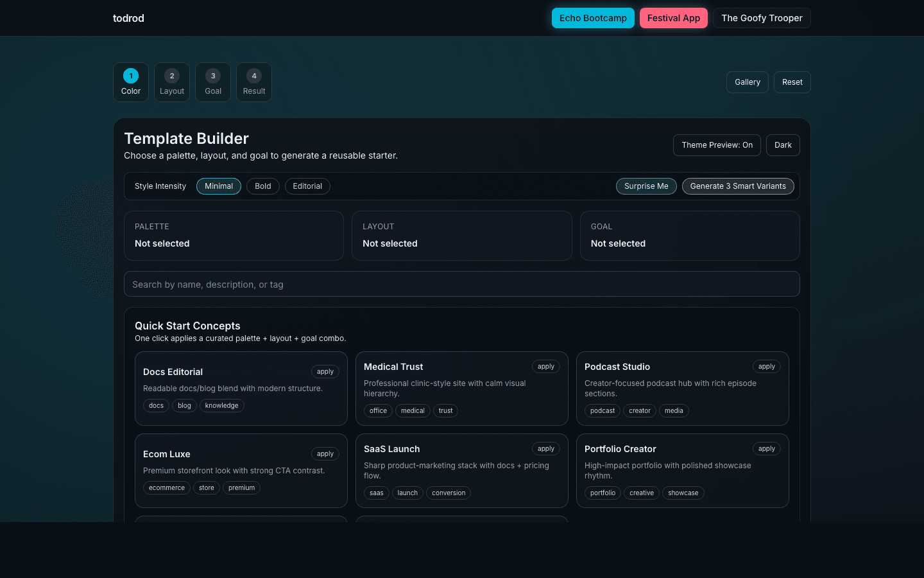Click the ecommerce tag
Screen dimensions: 924x578
(167, 488)
